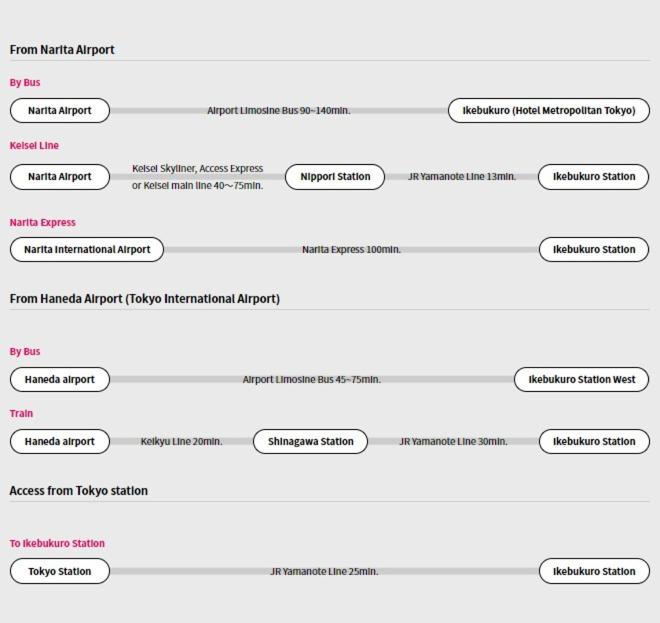Click the To Ikebukuro Station heading
This screenshot has height=623, width=660.
[x=57, y=543]
